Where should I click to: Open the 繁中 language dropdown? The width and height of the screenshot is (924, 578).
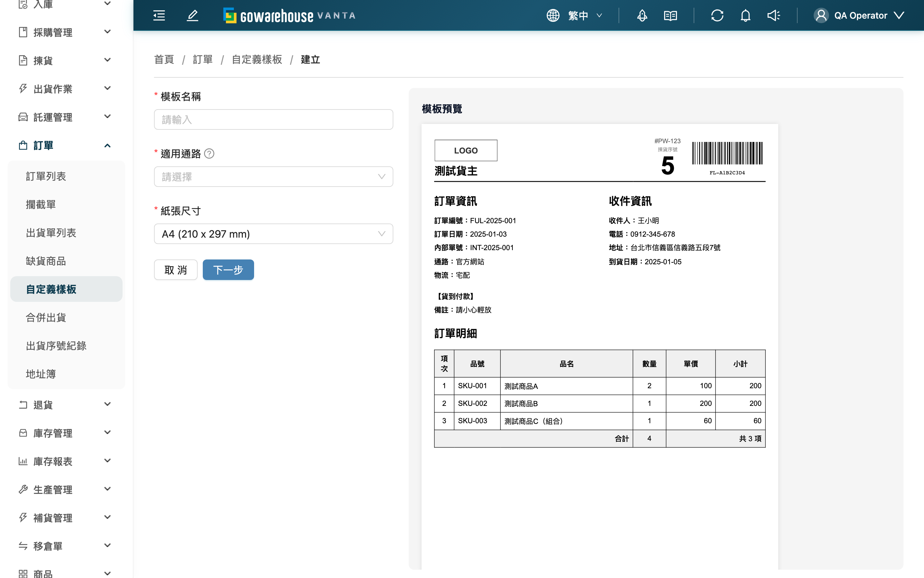point(585,16)
